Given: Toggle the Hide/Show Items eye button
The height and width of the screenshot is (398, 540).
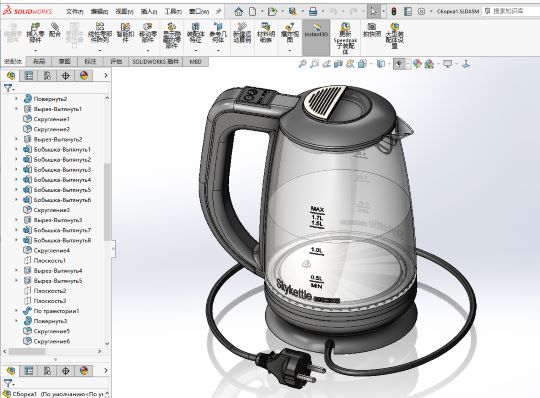Looking at the screenshot, I should pyautogui.click(x=399, y=64).
